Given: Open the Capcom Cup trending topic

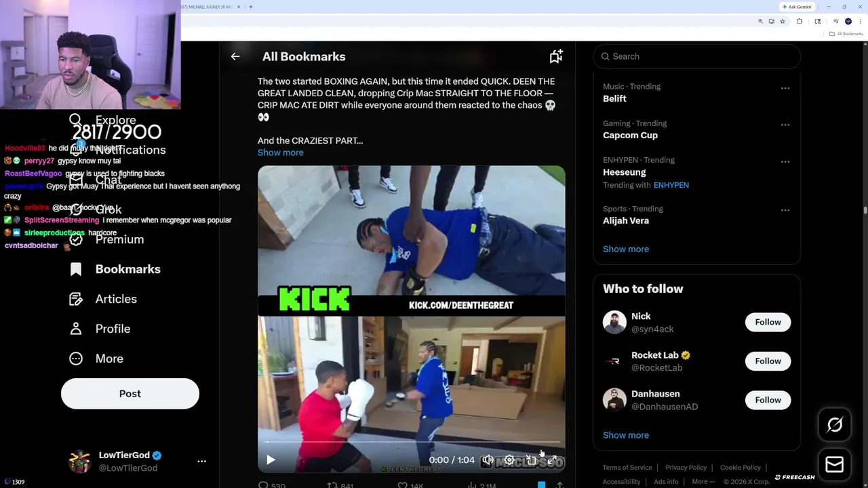Looking at the screenshot, I should click(630, 135).
